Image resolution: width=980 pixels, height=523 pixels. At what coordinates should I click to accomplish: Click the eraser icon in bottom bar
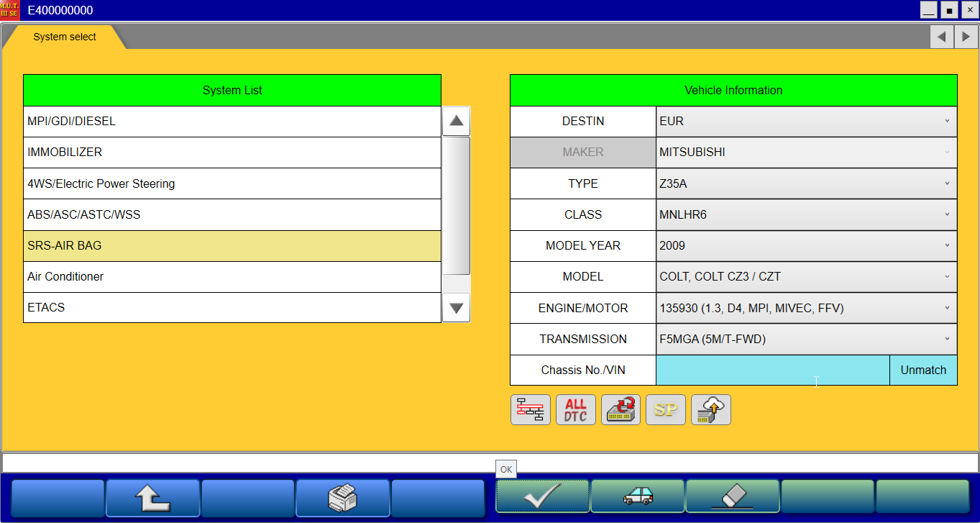click(x=733, y=497)
